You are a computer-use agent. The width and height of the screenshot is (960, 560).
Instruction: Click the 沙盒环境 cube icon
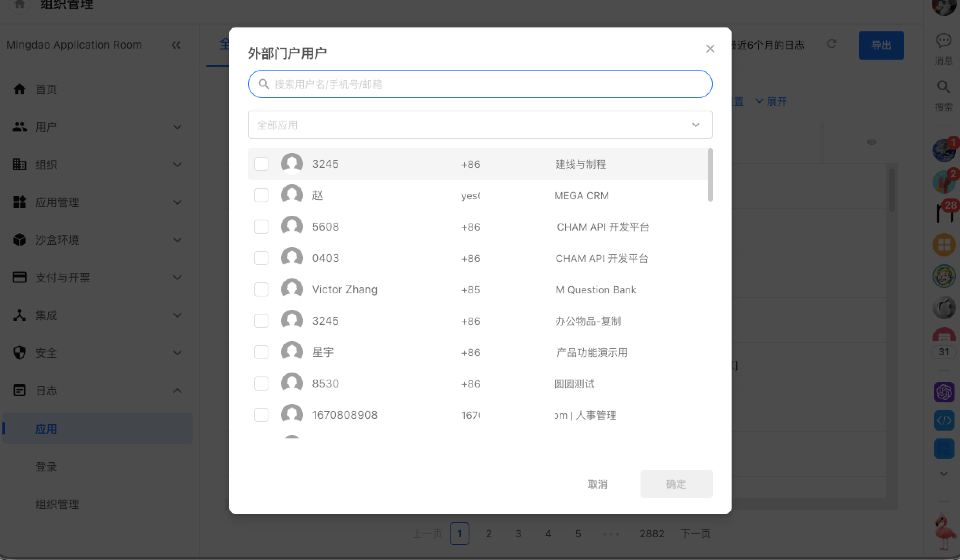click(x=20, y=240)
